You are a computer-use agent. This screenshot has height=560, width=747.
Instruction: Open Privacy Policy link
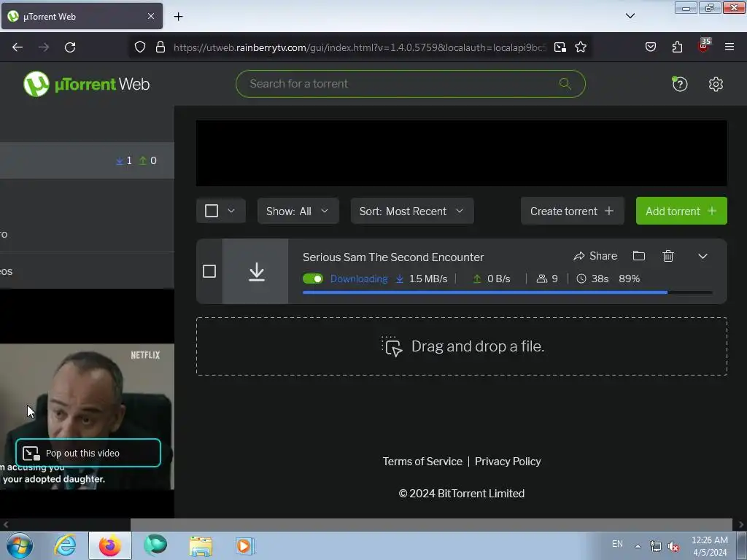508,462
